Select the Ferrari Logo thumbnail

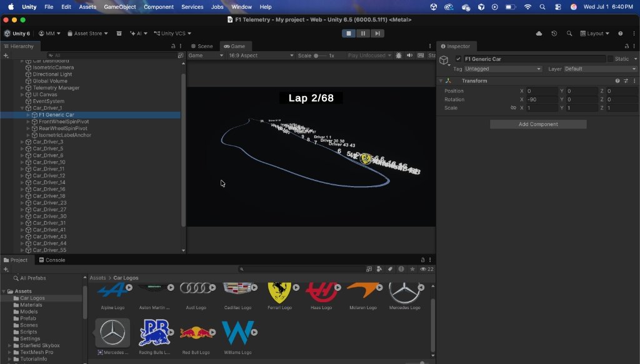[x=279, y=293]
